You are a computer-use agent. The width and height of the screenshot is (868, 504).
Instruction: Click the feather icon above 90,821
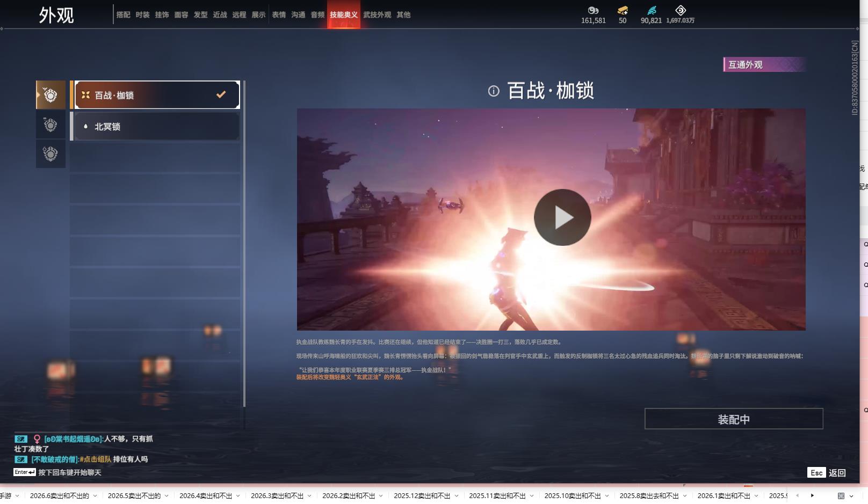click(652, 10)
